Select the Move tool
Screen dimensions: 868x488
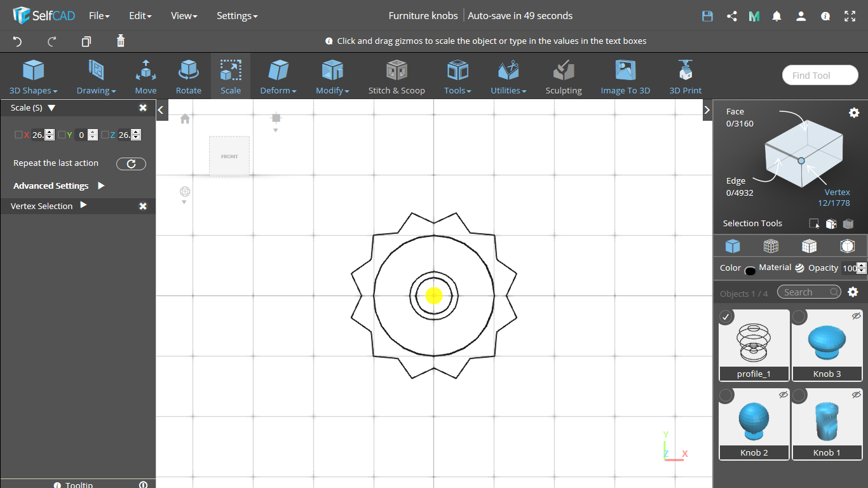tap(146, 76)
